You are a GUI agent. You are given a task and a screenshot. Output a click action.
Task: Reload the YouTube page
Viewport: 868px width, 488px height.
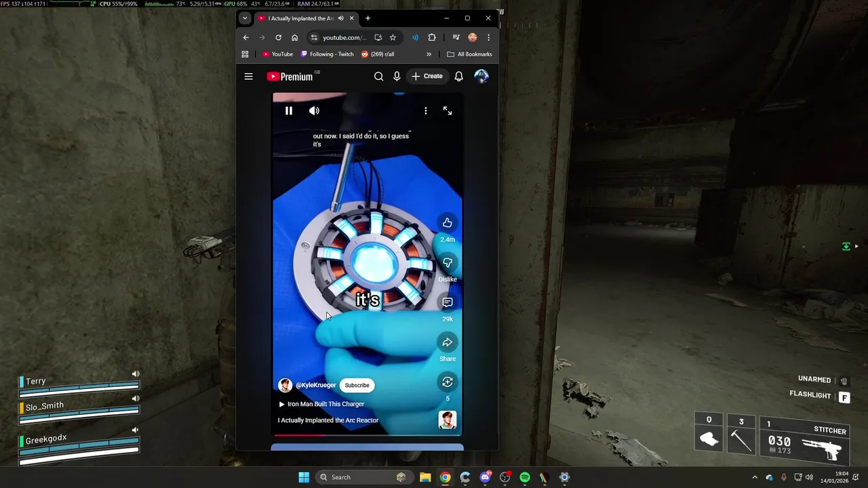pyautogui.click(x=278, y=37)
